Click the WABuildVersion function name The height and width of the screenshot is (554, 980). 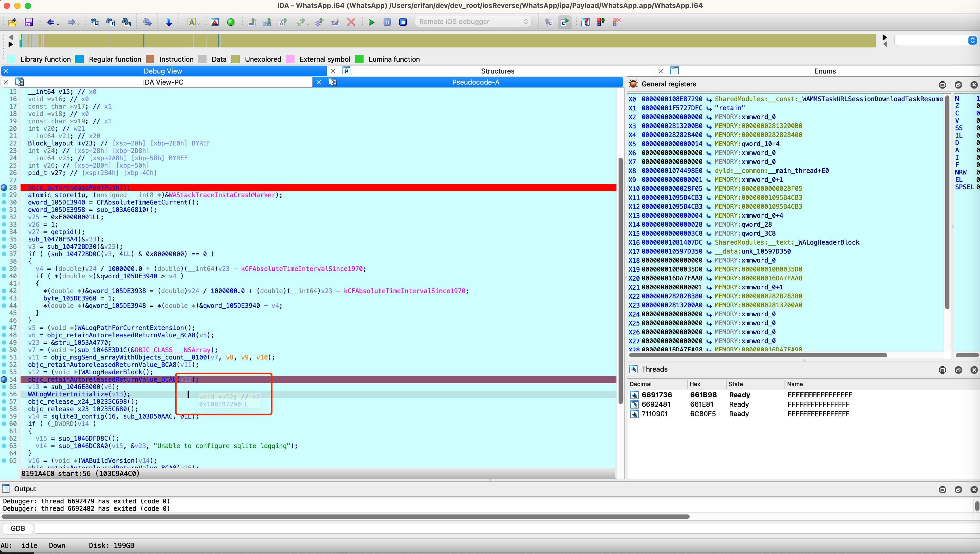pyautogui.click(x=108, y=460)
